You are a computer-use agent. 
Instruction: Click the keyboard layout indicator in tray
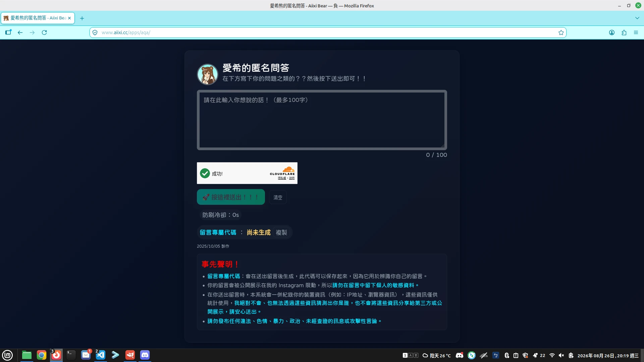pos(411,355)
